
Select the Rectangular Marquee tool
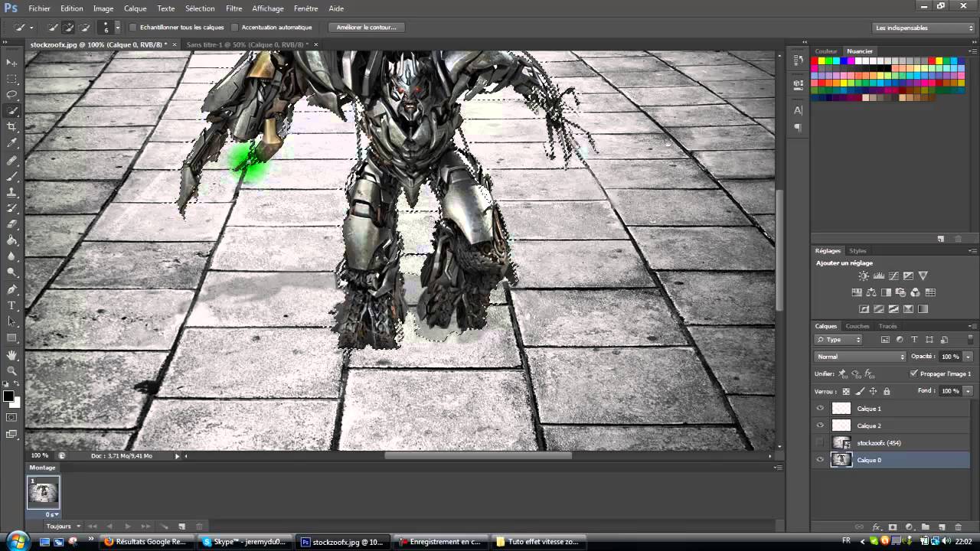(12, 79)
